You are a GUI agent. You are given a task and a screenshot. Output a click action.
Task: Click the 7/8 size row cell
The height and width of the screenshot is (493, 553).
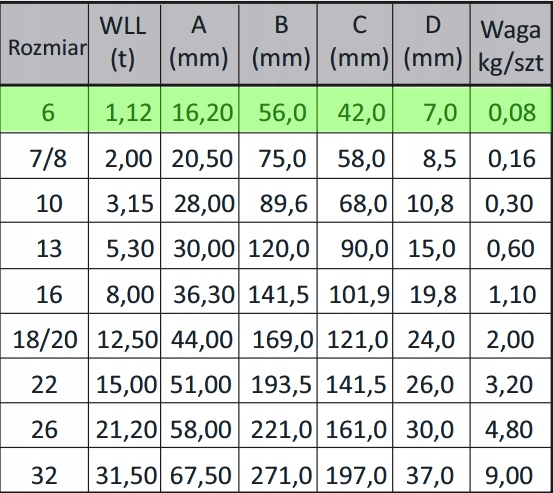[x=44, y=156]
